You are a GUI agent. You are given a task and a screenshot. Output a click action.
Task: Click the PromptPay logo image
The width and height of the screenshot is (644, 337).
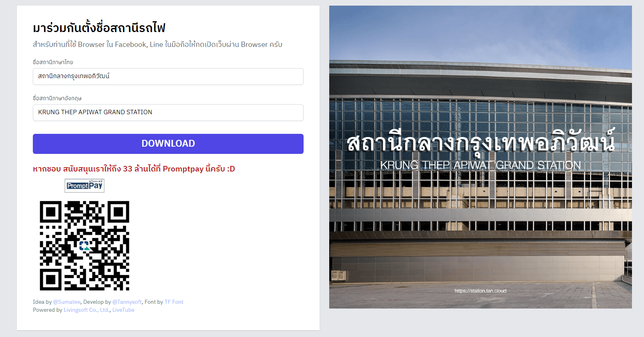(85, 186)
